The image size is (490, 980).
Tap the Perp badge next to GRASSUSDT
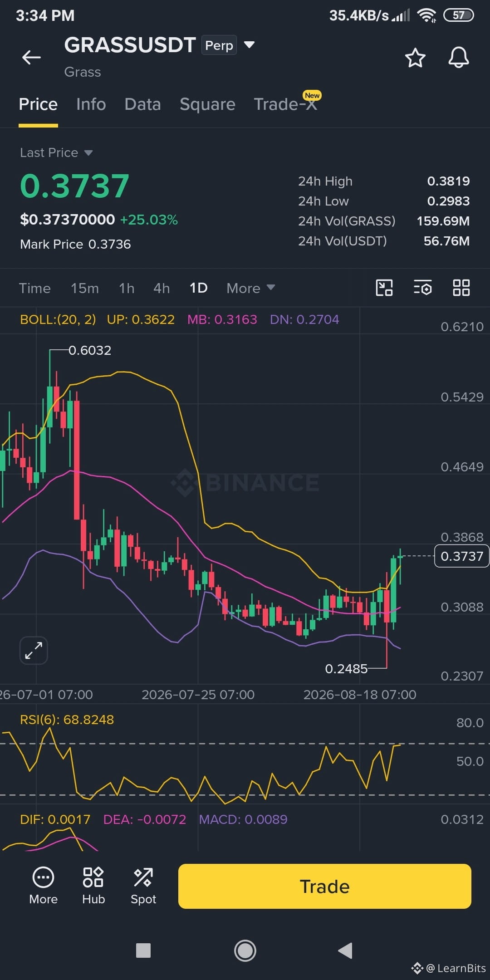coord(219,45)
